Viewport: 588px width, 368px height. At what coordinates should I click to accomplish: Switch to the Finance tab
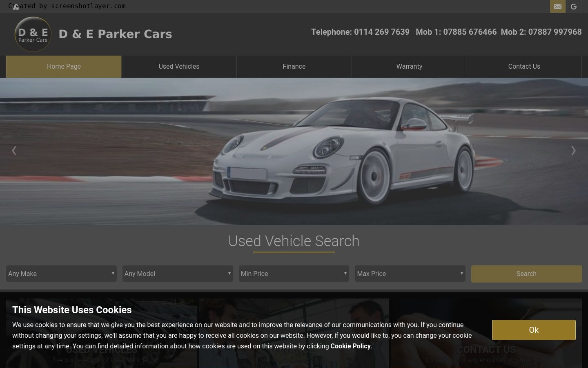pos(294,67)
